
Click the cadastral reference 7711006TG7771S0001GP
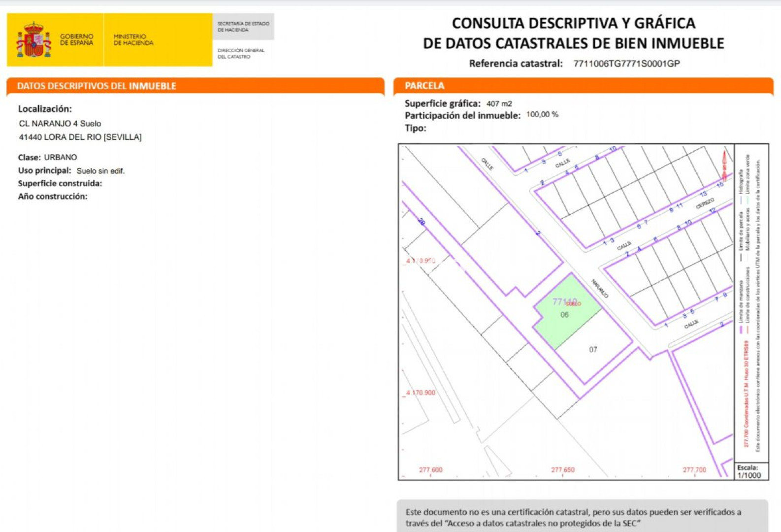(x=626, y=64)
